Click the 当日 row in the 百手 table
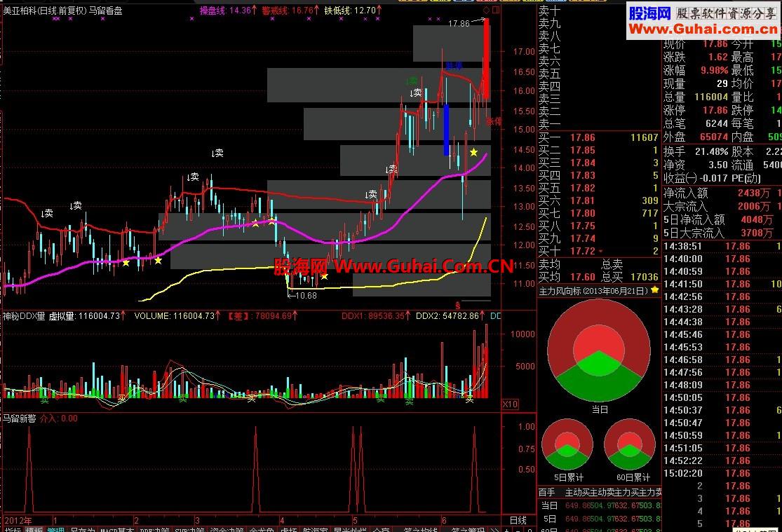The image size is (782, 532). [598, 505]
